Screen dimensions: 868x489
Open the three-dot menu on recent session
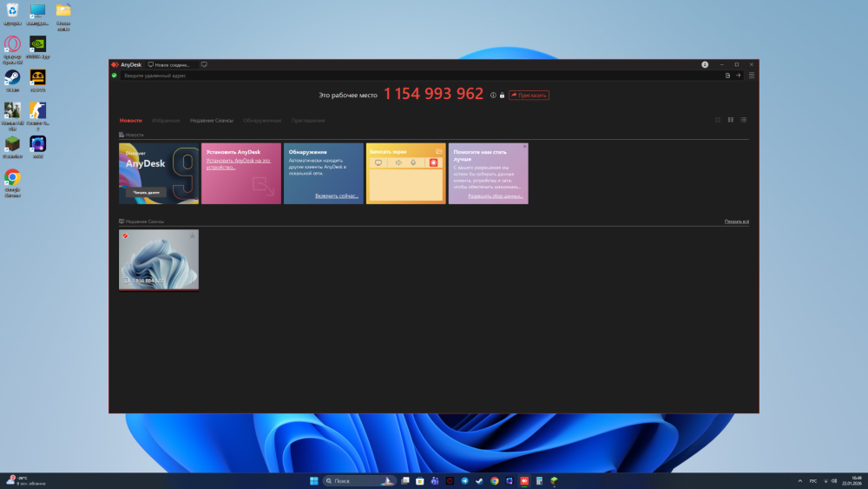[192, 281]
